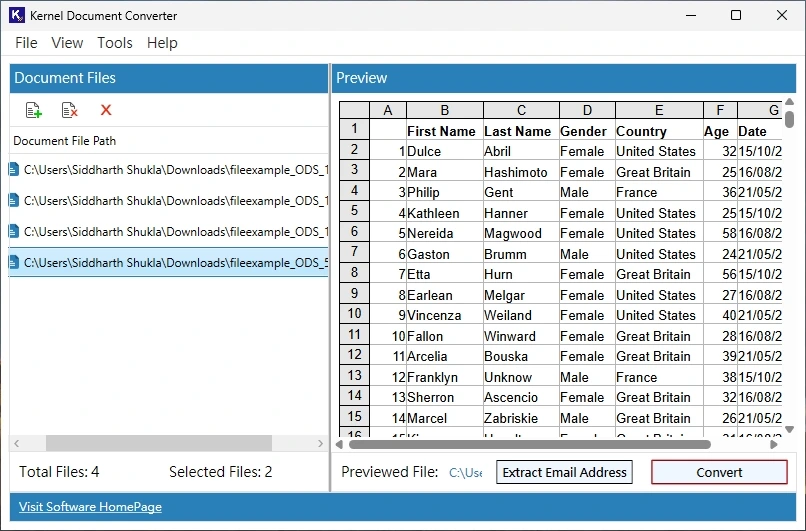The image size is (806, 531).
Task: Click the Remove File icon with an x
Action: (x=69, y=110)
